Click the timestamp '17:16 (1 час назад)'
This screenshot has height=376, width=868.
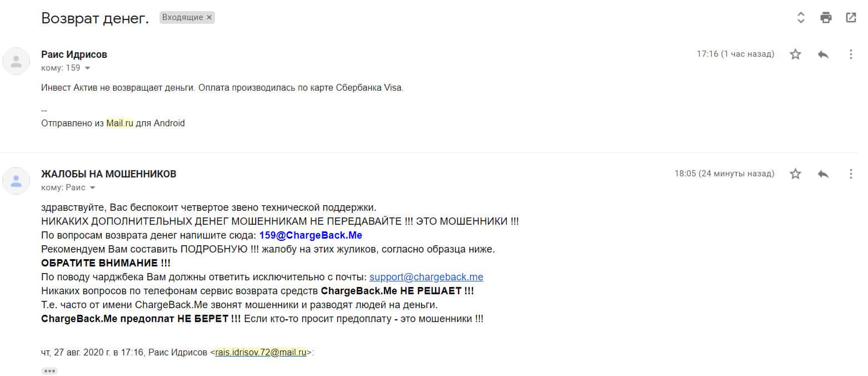735,54
